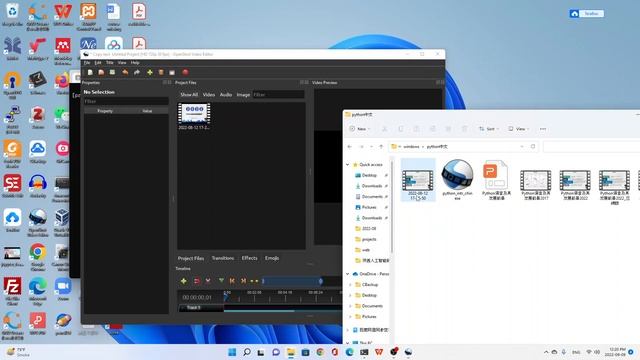Toggle Image filter in Project Files

click(243, 95)
